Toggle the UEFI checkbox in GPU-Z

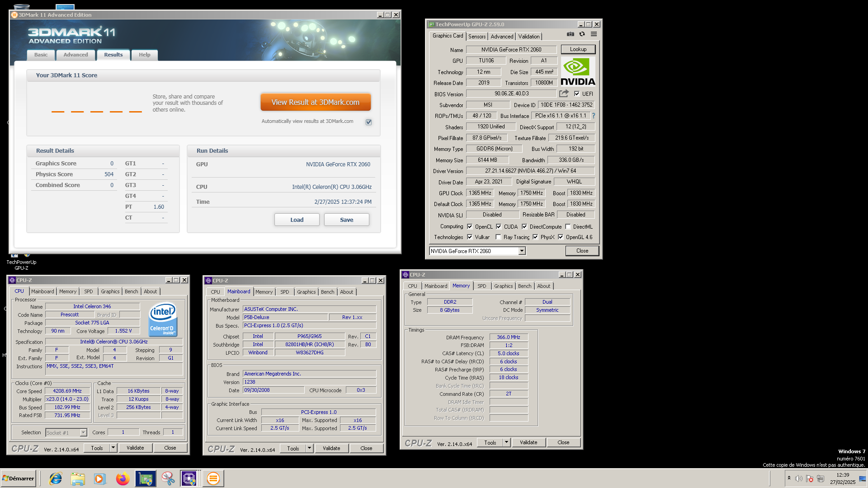click(577, 94)
